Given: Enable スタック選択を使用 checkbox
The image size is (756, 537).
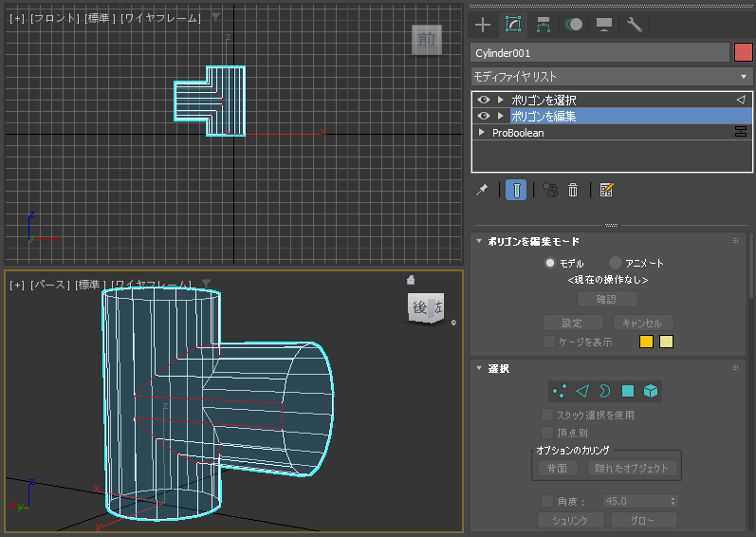Looking at the screenshot, I should coord(546,415).
